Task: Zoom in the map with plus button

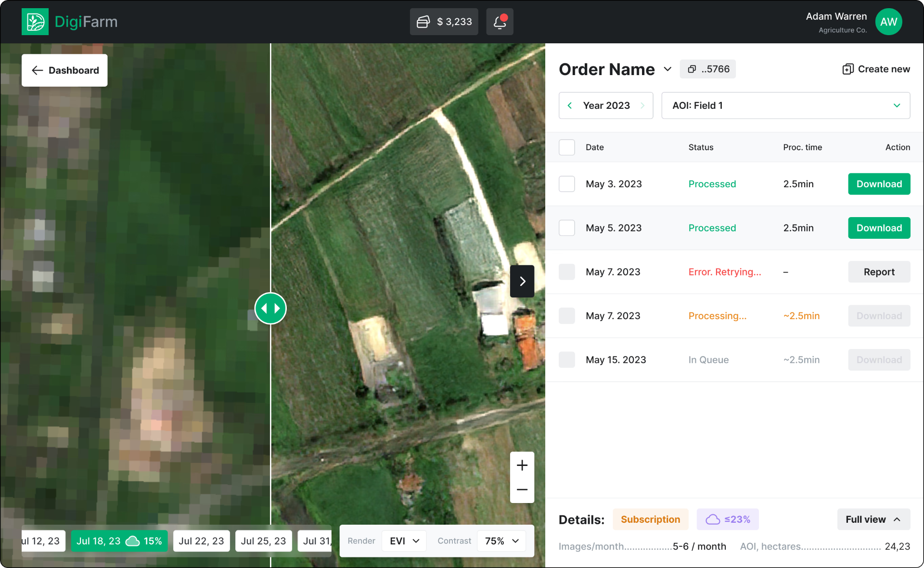Action: 522,465
